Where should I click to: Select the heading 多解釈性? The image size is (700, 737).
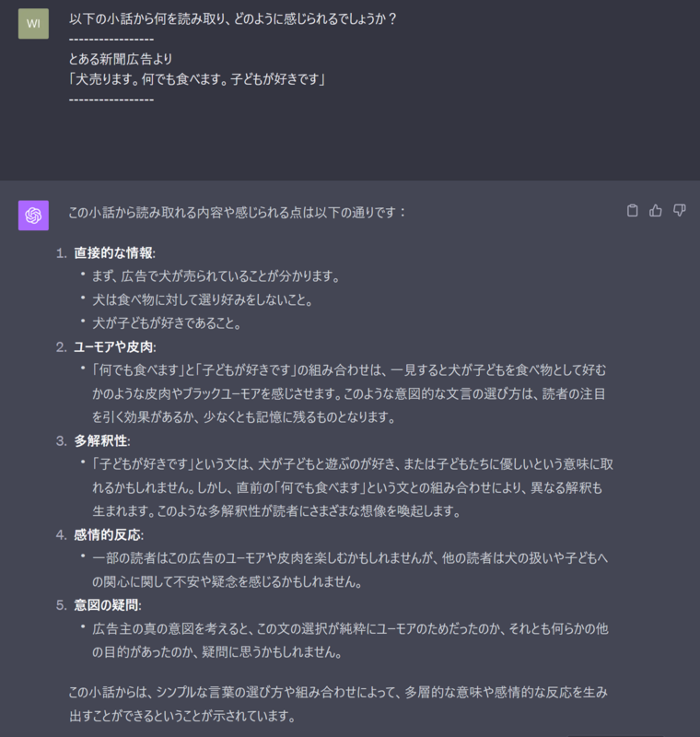[x=102, y=441]
